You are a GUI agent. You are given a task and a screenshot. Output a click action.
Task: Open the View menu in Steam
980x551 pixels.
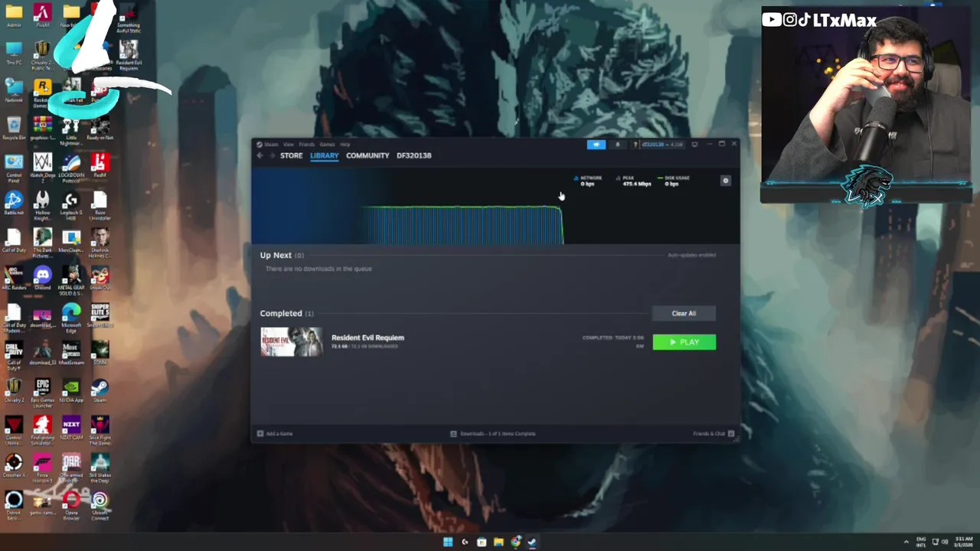click(289, 144)
